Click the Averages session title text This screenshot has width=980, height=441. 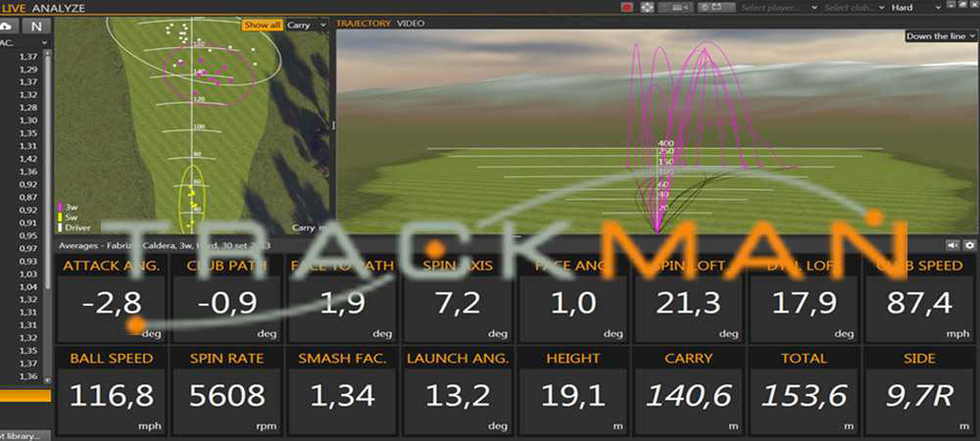[x=167, y=245]
